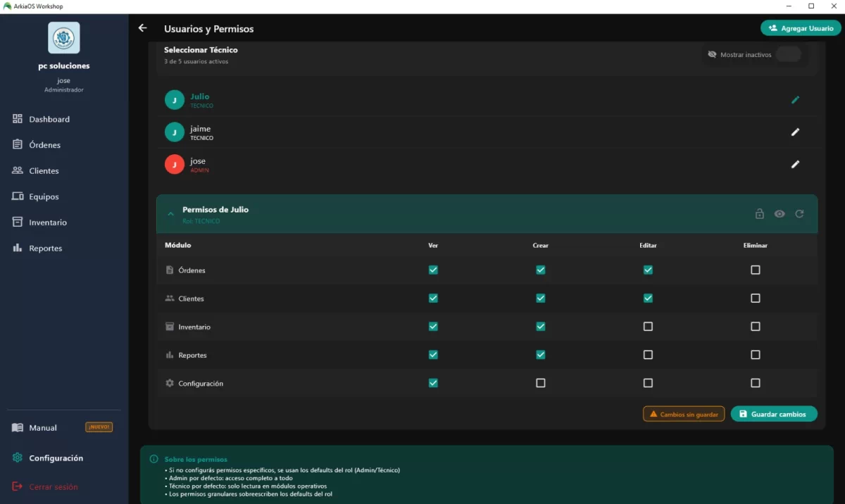The height and width of the screenshot is (504, 845).
Task: Enable Eliminar permission for Órdenes
Action: (x=756, y=270)
